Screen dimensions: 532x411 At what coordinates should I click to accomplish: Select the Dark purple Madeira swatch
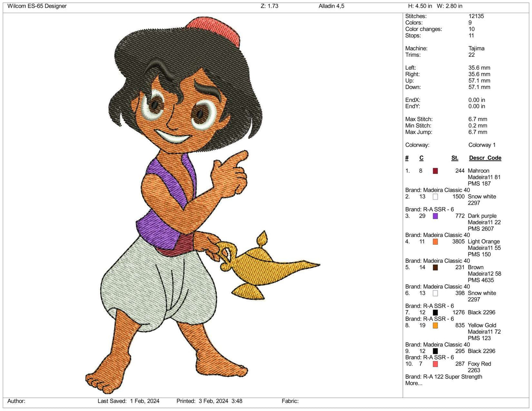tap(435, 216)
